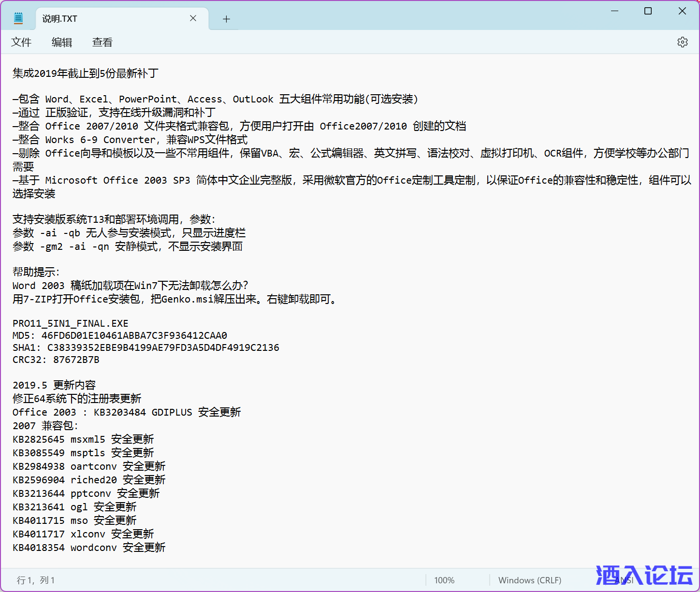Screen dimensions: 700x592
Task: Click the Notepad application icon in title bar
Action: pos(18,18)
